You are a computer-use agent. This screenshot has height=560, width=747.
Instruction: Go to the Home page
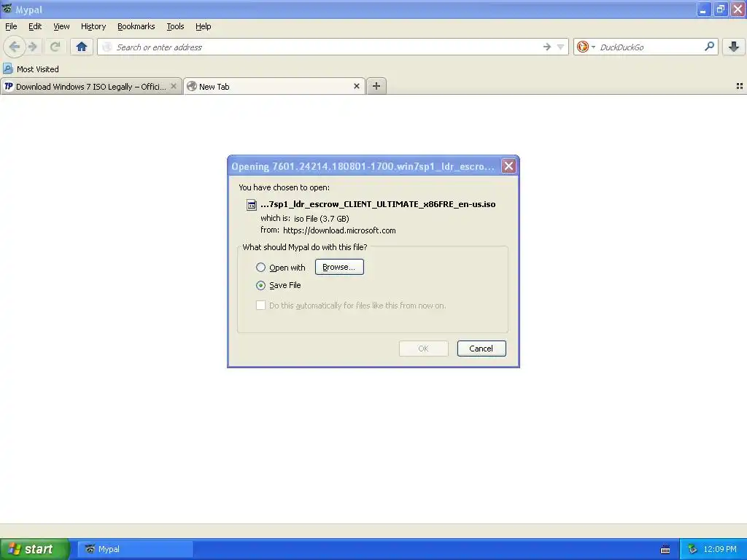pos(82,47)
